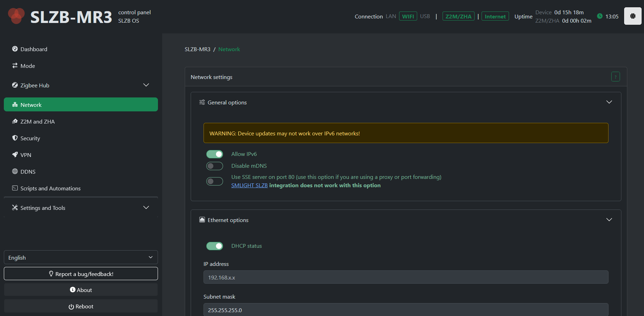This screenshot has height=316, width=644.
Task: Click the Security shield icon
Action: pos(15,138)
